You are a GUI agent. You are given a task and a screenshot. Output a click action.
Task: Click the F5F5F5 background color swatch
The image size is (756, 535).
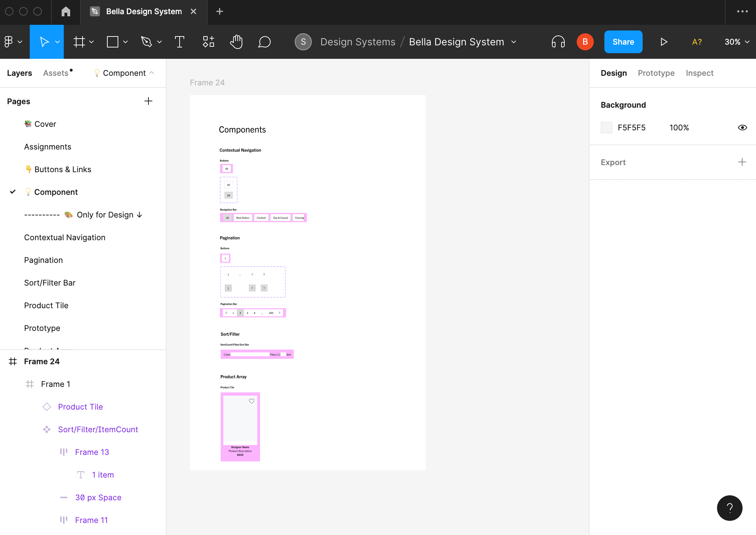click(x=607, y=128)
